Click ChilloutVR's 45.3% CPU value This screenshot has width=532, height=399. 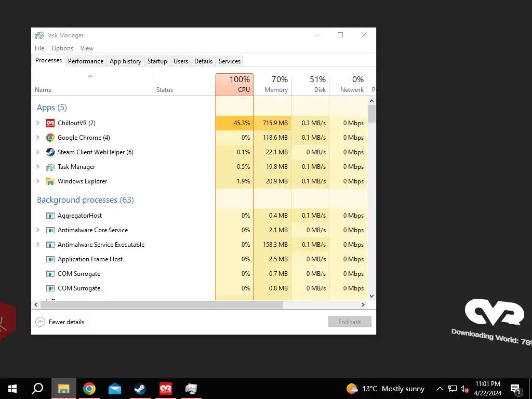242,123
